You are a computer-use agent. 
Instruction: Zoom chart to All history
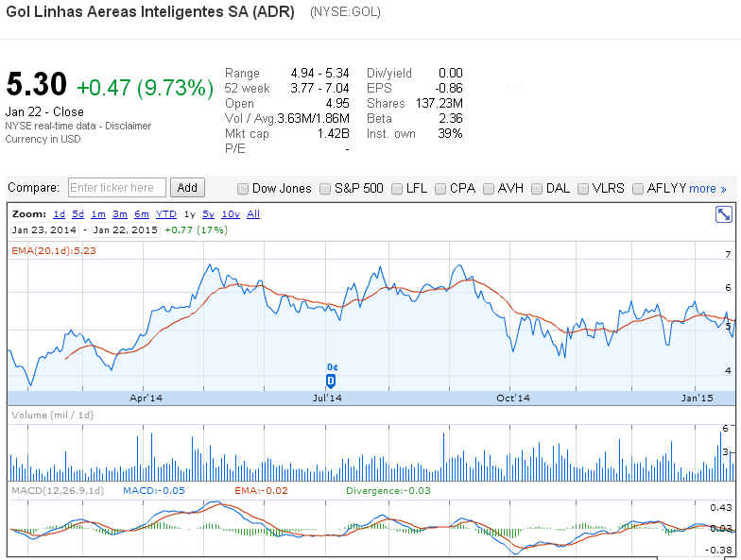point(253,213)
